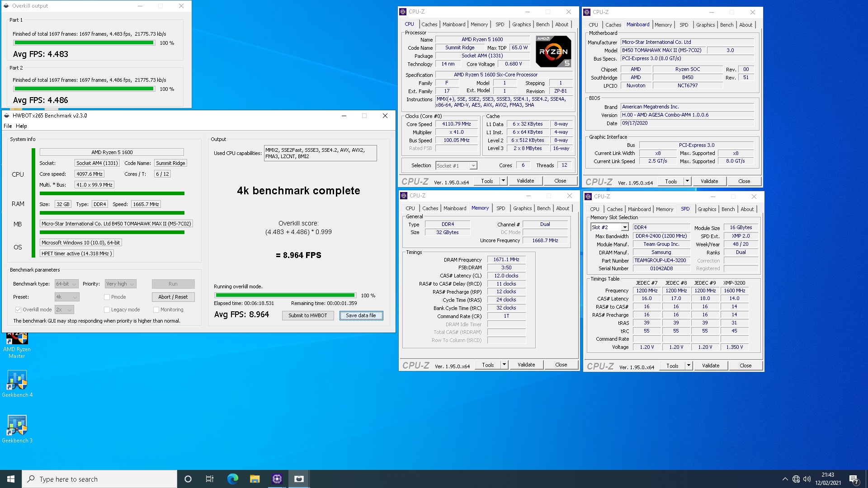Image resolution: width=868 pixels, height=488 pixels.
Task: Click search magnifier in taskbar search box
Action: 31,479
